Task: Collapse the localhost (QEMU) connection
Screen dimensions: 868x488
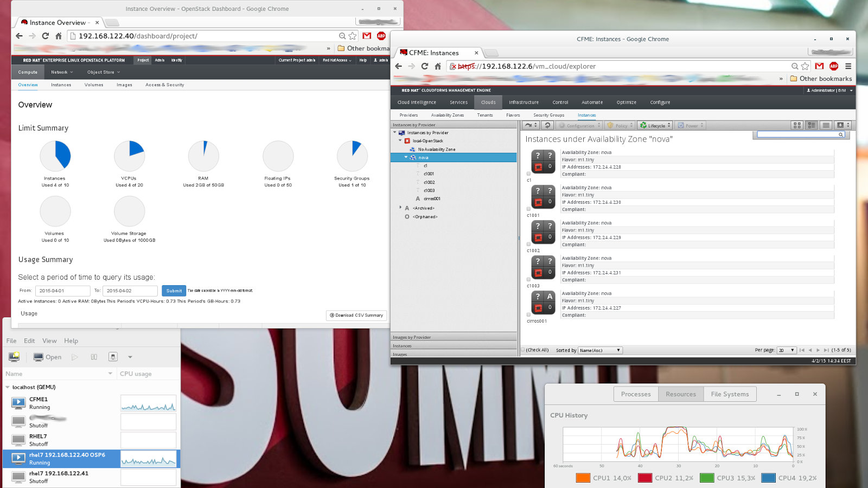Action: click(8, 387)
